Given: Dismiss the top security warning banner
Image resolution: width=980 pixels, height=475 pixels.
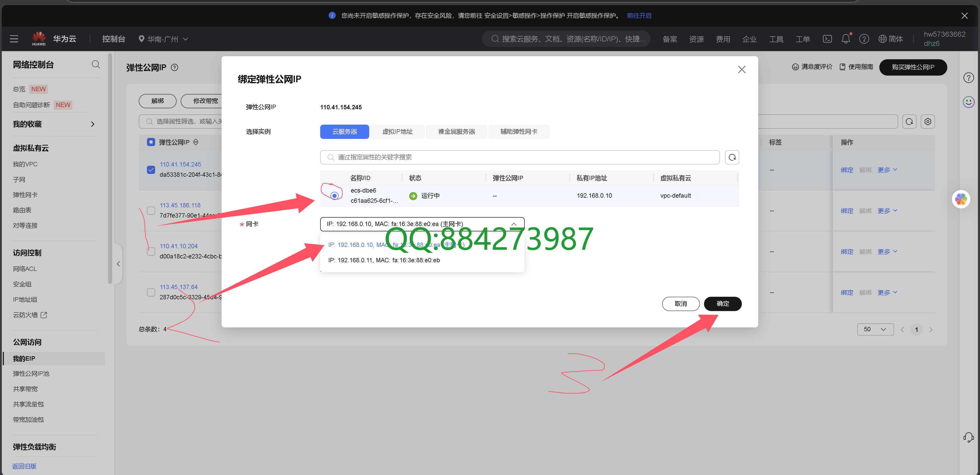Looking at the screenshot, I should pos(964,16).
